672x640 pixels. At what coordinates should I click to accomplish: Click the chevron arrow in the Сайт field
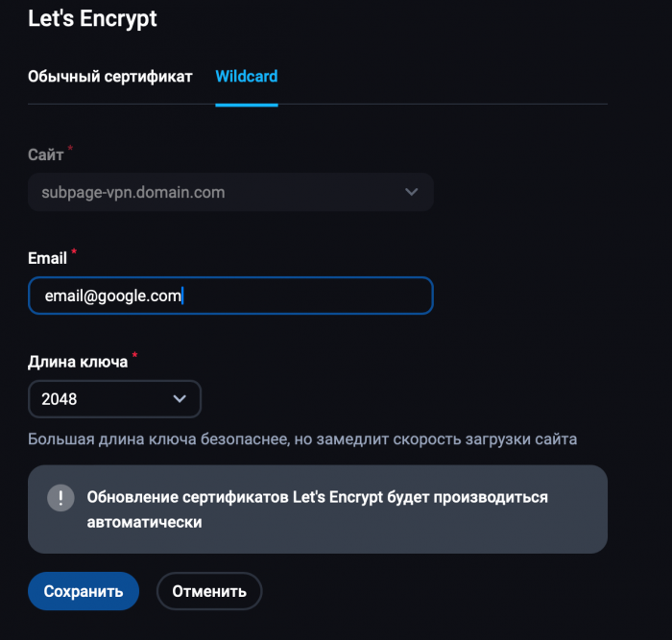411,192
